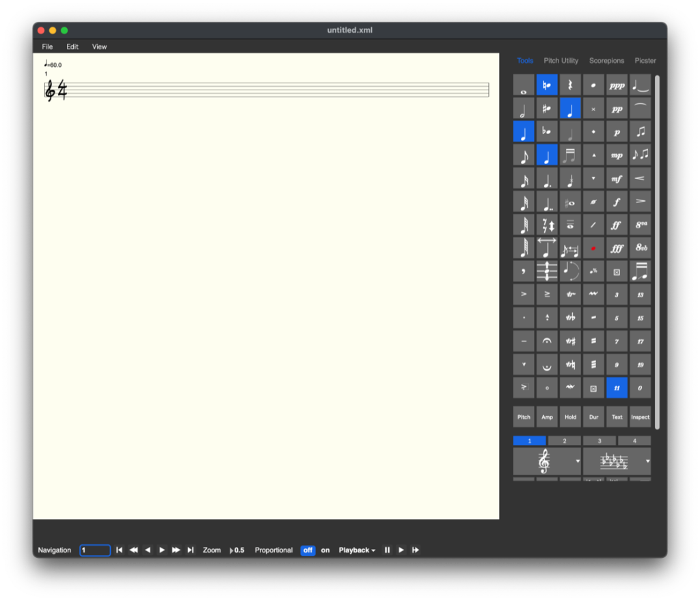Expand the Zoom 0.5 value triangle

click(231, 550)
